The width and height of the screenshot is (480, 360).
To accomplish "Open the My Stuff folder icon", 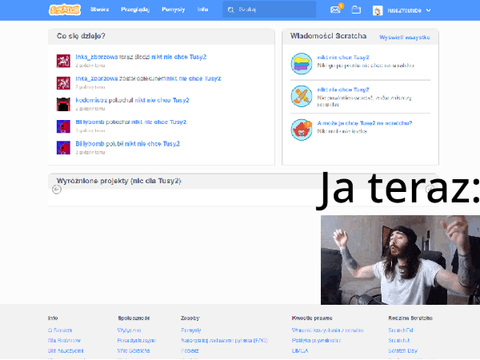I will click(x=356, y=10).
